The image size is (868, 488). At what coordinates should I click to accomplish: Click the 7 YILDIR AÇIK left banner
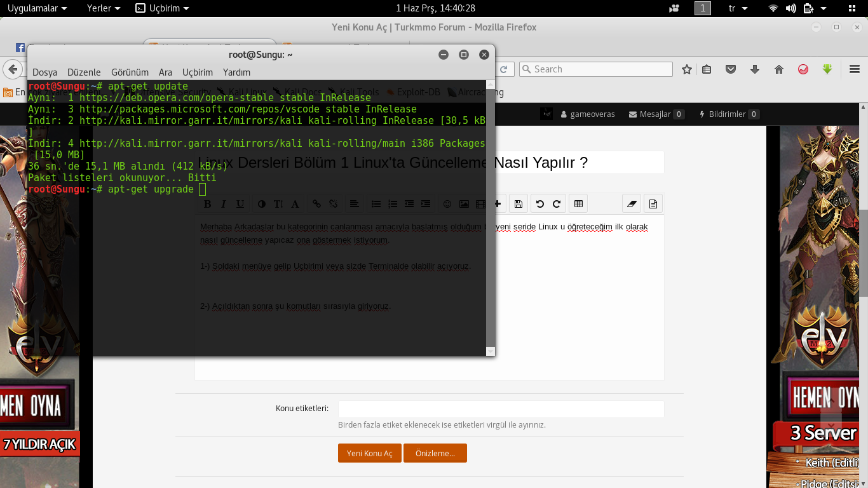[39, 444]
